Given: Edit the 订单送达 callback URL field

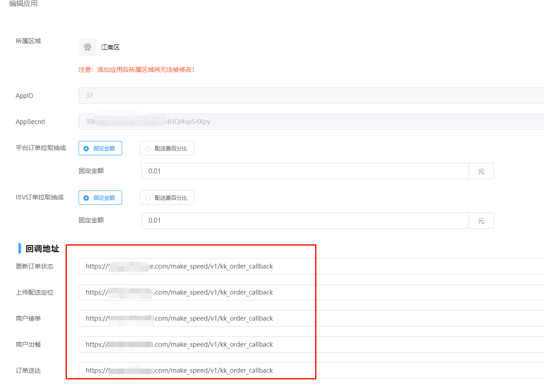Looking at the screenshot, I should pyautogui.click(x=311, y=370).
